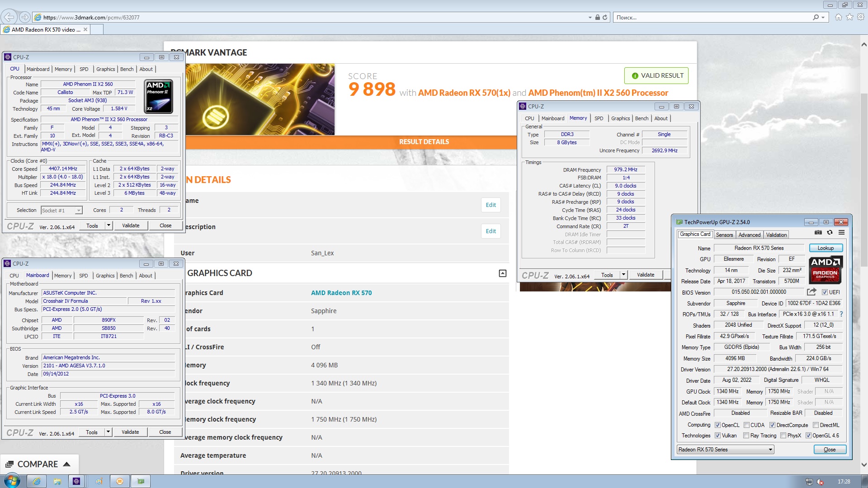The image size is (868, 488).
Task: Click the browser page scroll up arrow
Action: point(864,45)
